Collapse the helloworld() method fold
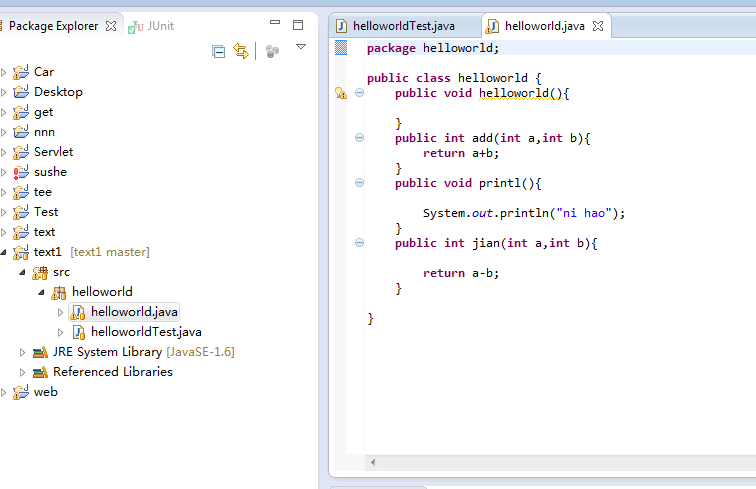The height and width of the screenshot is (489, 756). (359, 93)
